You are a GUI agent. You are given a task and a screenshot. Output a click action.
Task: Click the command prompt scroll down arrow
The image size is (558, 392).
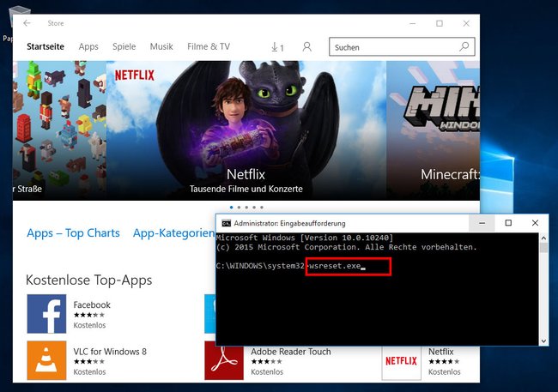point(543,341)
